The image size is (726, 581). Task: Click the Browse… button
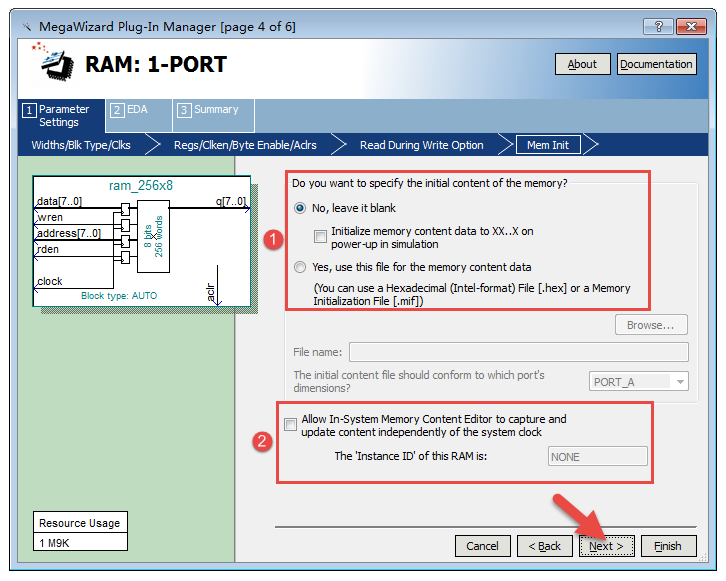pos(651,325)
